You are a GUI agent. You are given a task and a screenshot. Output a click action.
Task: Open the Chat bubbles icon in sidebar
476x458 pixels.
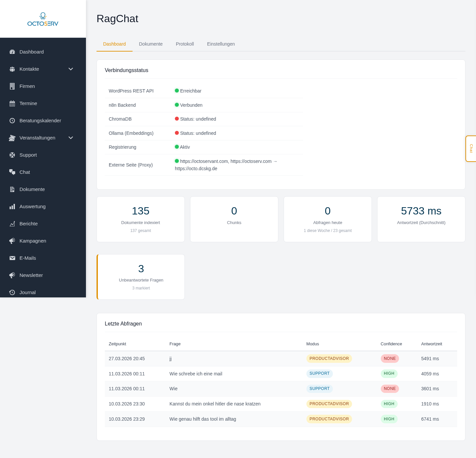(12, 172)
